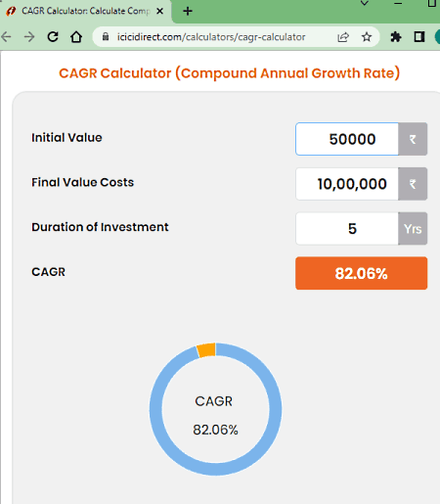
Task: Reload the page with refresh icon
Action: coord(53,37)
